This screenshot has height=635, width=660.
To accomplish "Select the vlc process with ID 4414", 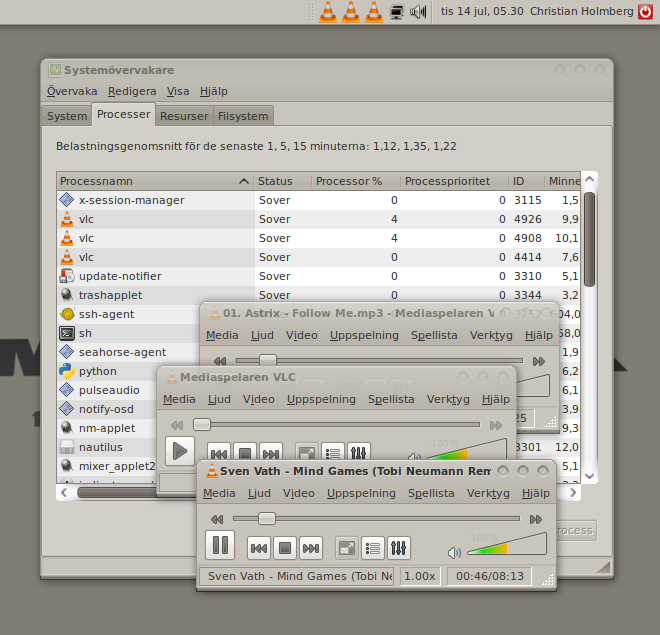I will point(318,257).
